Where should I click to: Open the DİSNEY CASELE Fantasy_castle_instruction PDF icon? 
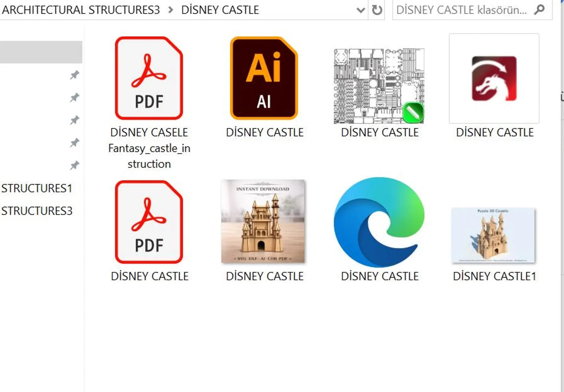149,78
